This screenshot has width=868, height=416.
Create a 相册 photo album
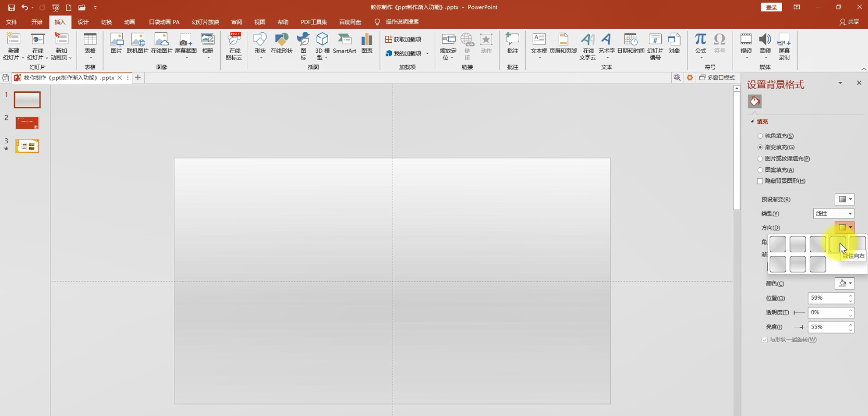pos(208,46)
